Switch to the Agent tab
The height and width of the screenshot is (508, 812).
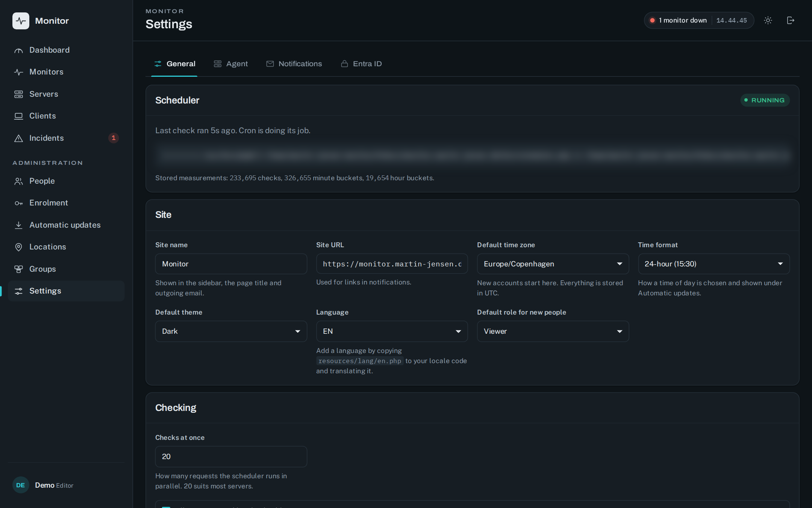coord(230,64)
